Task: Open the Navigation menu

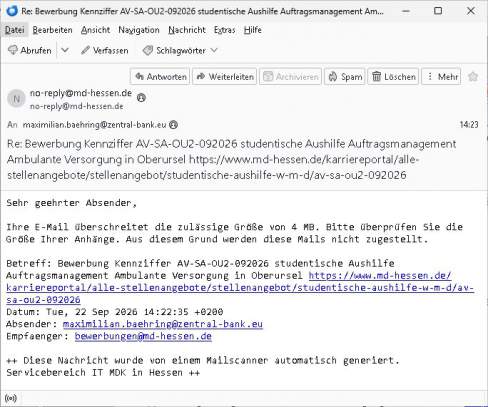Action: [139, 30]
